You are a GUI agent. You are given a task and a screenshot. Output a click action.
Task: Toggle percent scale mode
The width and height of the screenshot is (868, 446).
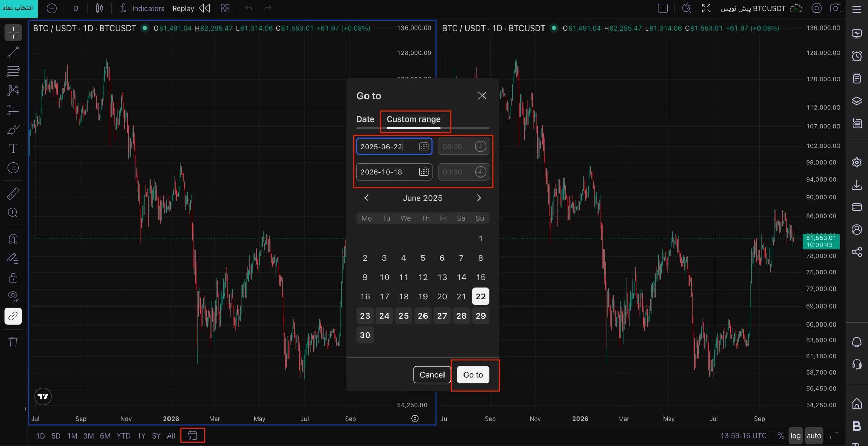coord(781,436)
